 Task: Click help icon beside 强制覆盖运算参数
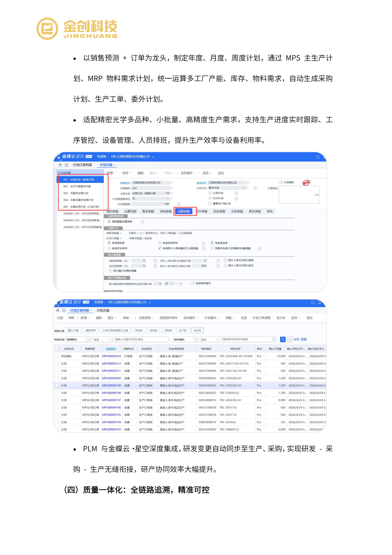(143, 222)
